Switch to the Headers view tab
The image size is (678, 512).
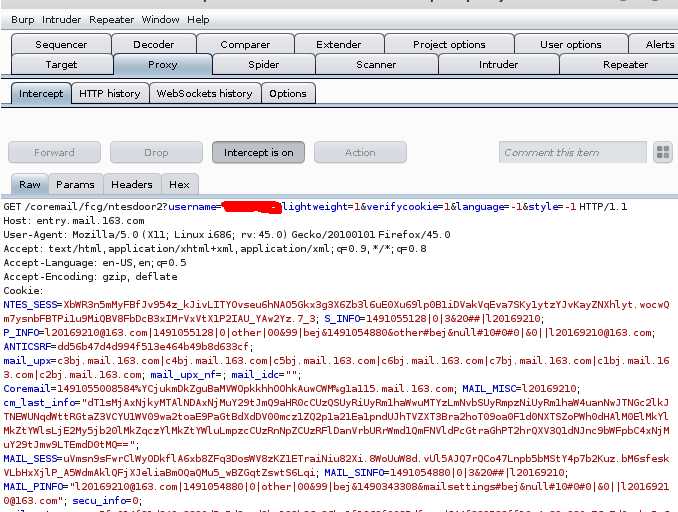click(x=132, y=185)
